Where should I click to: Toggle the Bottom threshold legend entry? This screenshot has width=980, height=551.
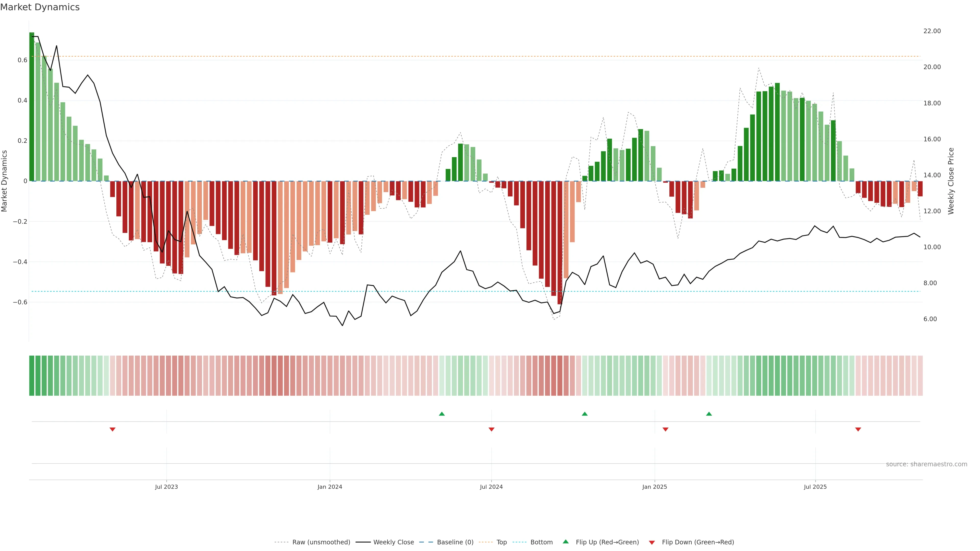(541, 542)
